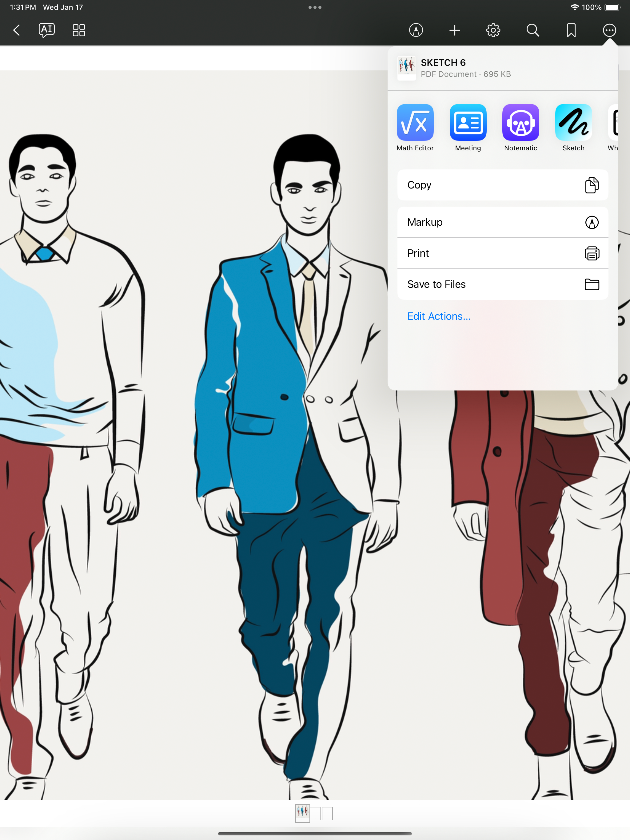This screenshot has height=840, width=630.
Task: Choose Markup from the share actions
Action: [502, 222]
